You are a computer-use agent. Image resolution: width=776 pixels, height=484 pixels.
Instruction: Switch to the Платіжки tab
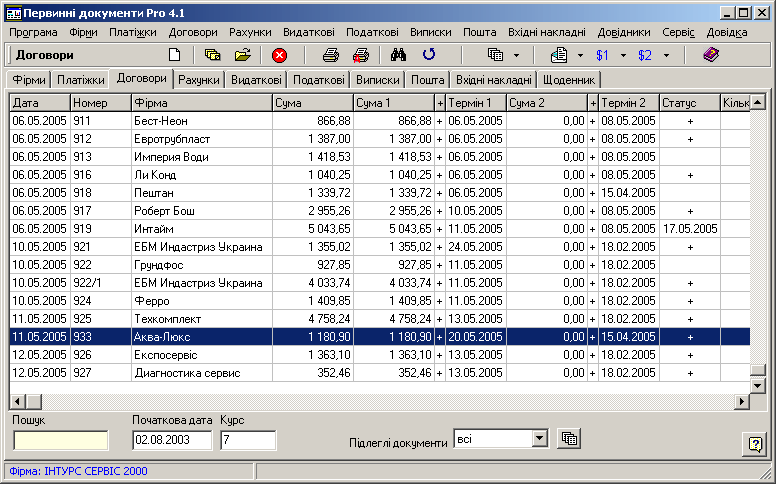click(x=81, y=80)
